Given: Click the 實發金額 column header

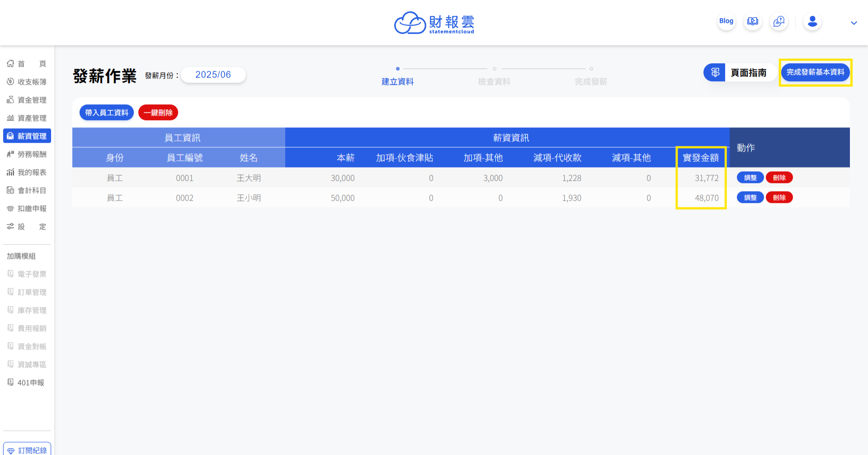Looking at the screenshot, I should tap(701, 158).
